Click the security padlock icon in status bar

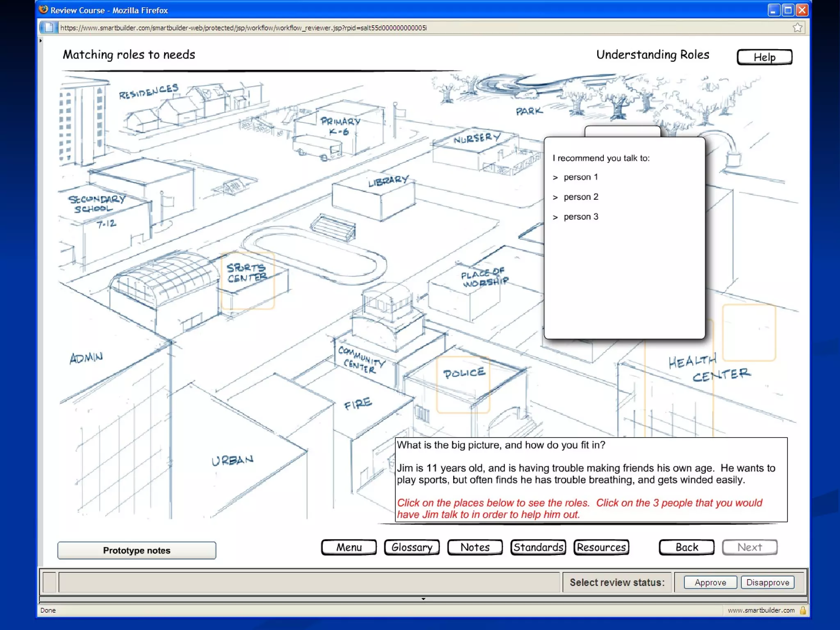pos(803,610)
